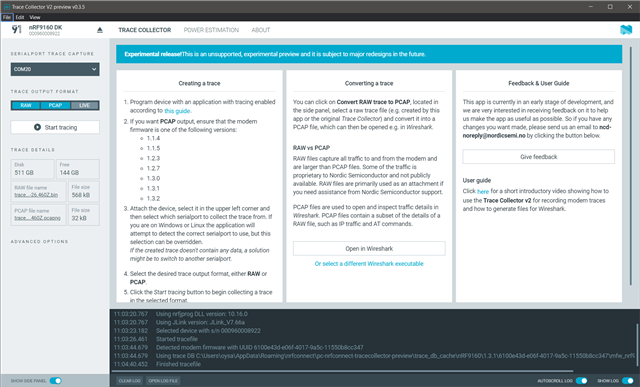Click the Give feedback button

[x=538, y=157]
